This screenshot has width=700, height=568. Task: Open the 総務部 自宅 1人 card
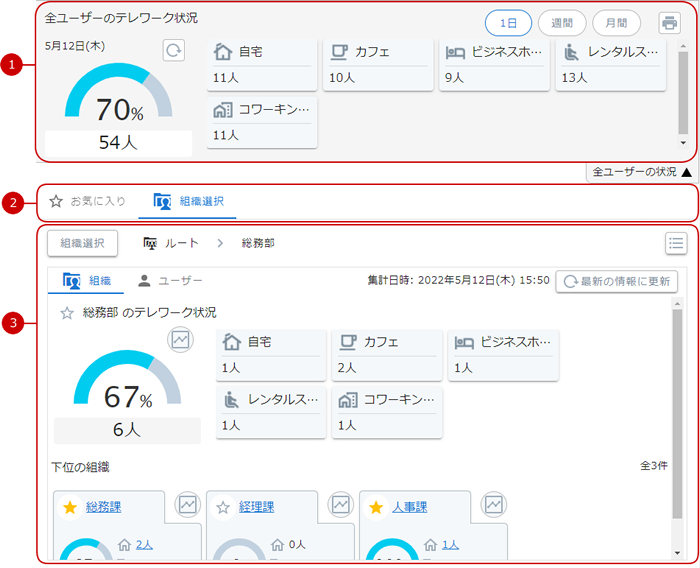[x=271, y=355]
